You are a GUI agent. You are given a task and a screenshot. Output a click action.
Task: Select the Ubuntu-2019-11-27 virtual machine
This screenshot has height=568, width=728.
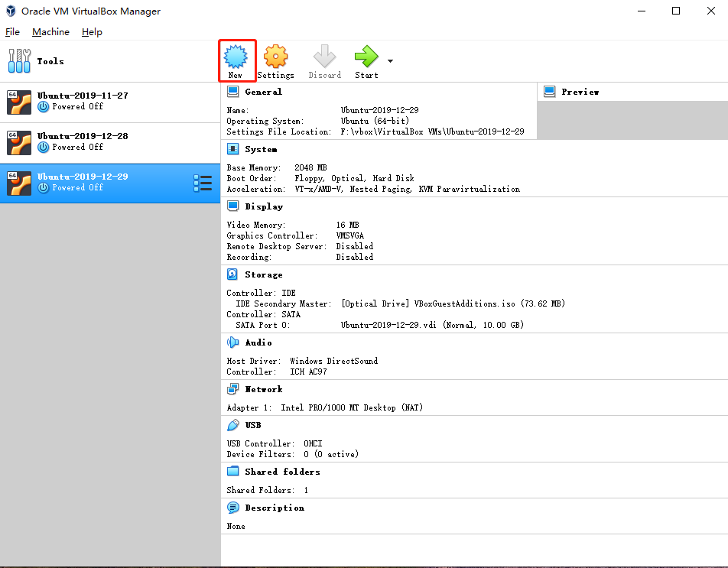click(x=110, y=102)
